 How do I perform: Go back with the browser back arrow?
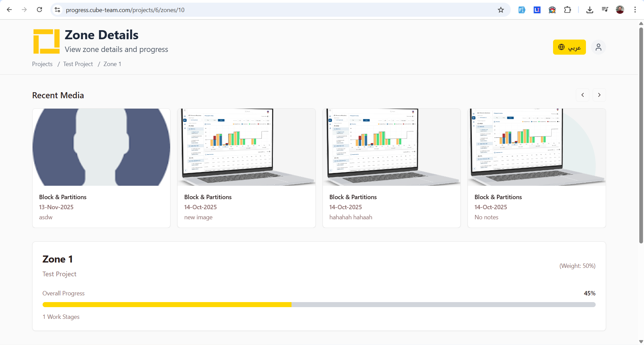click(9, 10)
